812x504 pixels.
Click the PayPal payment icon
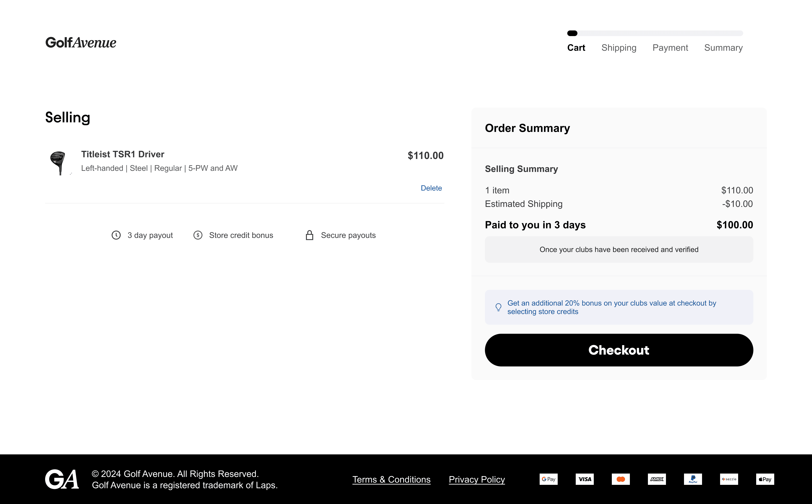(693, 479)
